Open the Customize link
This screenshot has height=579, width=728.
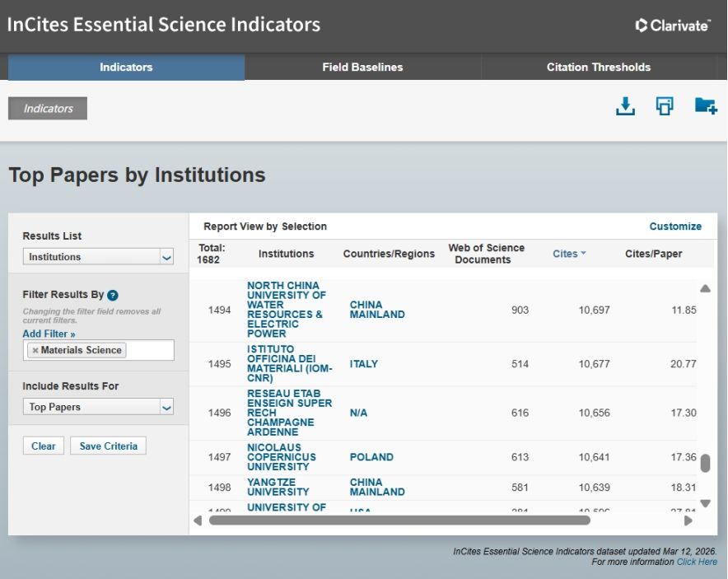[675, 226]
